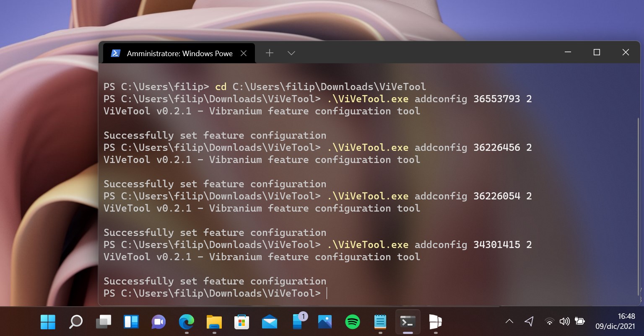Click the feature ID 34301415
The height and width of the screenshot is (336, 644).
click(497, 245)
